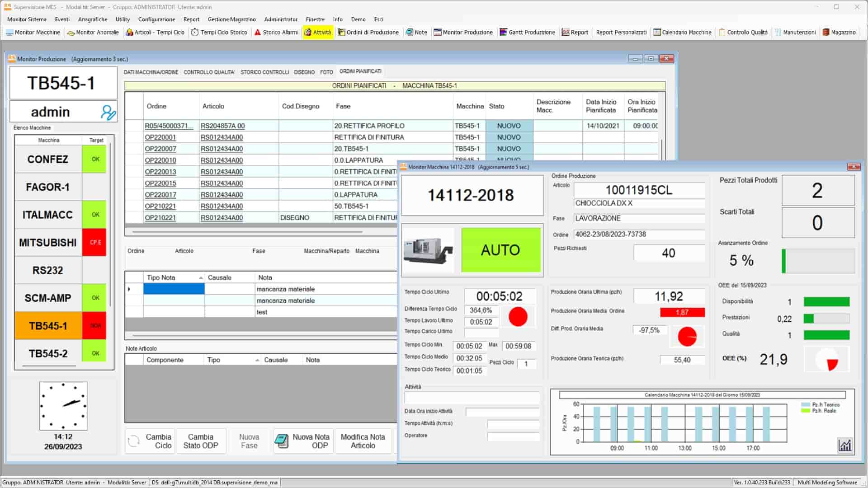This screenshot has height=488, width=868.
Task: Click the Pezzi Richiesti value field
Action: tap(669, 253)
